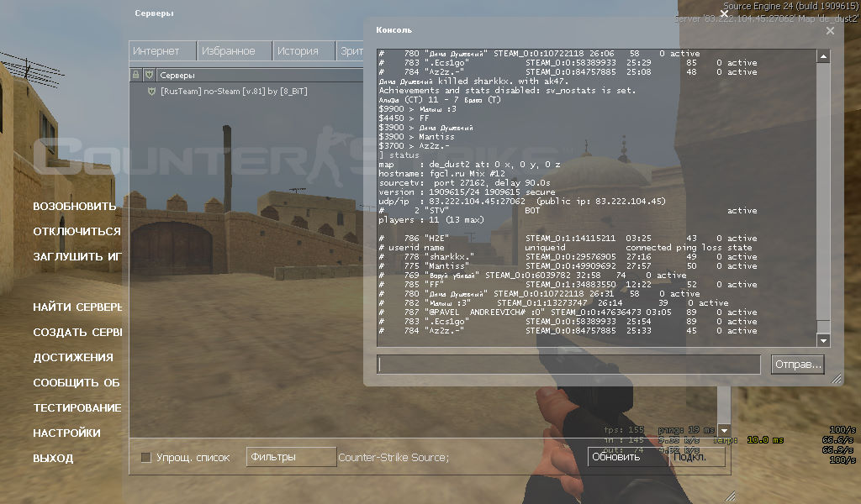Viewport: 861px width, 504px height.
Task: Click the console resize grip corner
Action: point(837,378)
